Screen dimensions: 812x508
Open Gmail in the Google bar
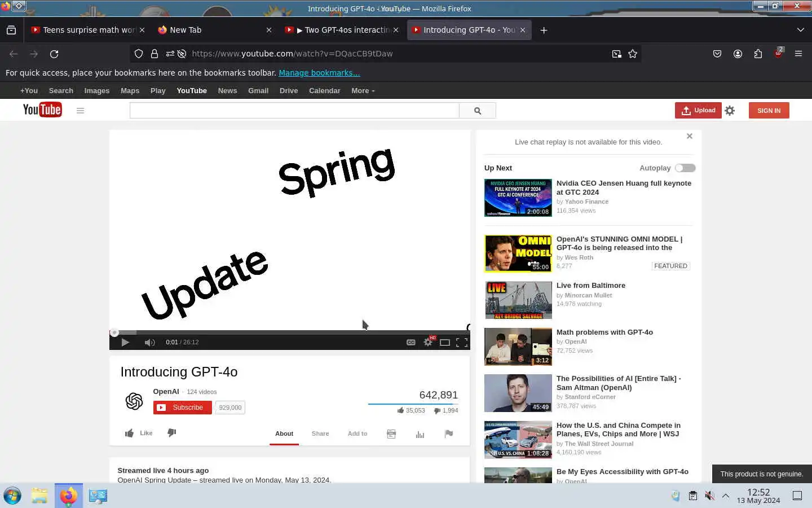pyautogui.click(x=258, y=90)
